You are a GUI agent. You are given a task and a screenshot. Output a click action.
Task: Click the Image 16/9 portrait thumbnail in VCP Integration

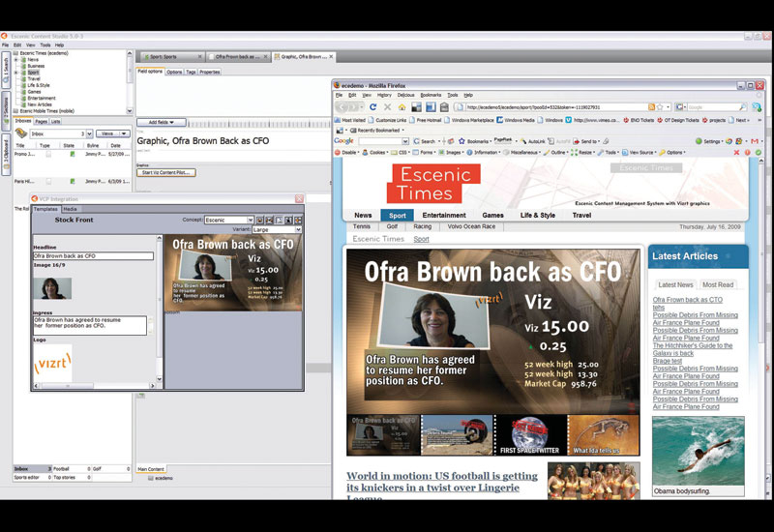coord(52,288)
